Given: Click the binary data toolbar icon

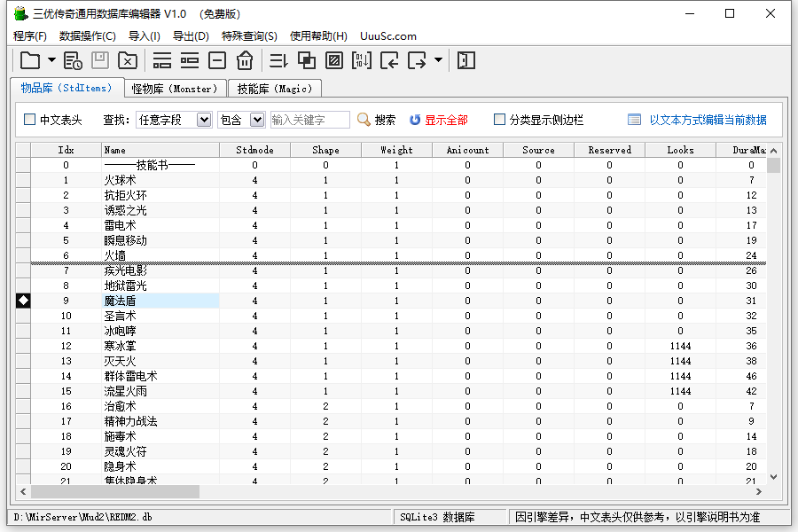Looking at the screenshot, I should [362, 60].
